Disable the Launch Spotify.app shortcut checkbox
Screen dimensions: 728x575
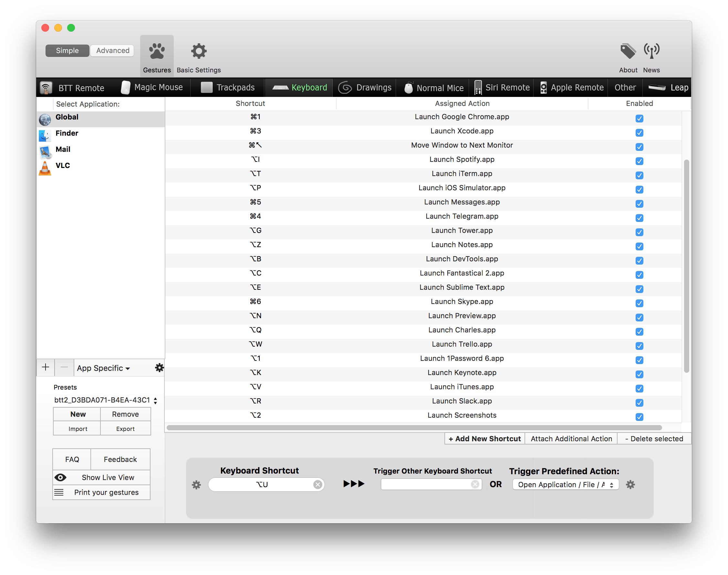pos(639,161)
